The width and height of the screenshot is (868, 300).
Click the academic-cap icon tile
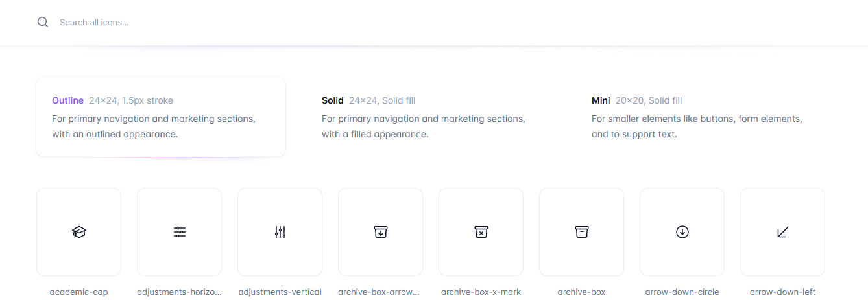(78, 232)
